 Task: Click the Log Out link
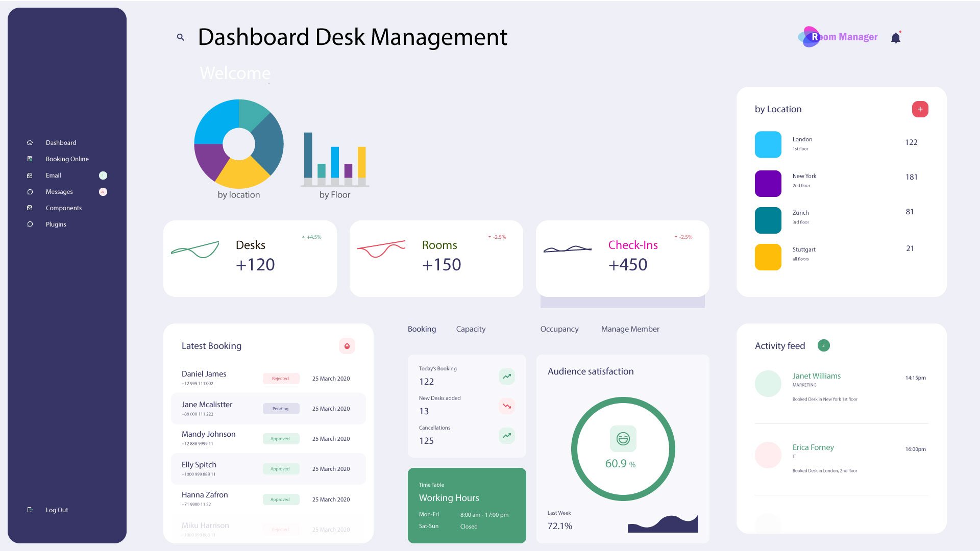coord(56,510)
